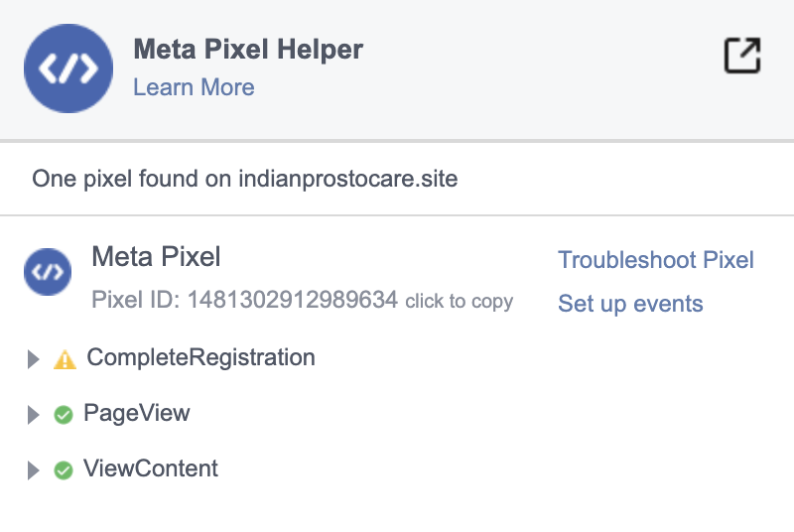Select the ViewContent event label

(151, 468)
